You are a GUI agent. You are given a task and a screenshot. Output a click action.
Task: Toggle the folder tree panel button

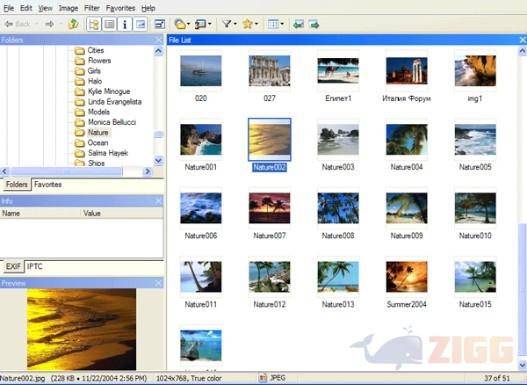pos(94,24)
